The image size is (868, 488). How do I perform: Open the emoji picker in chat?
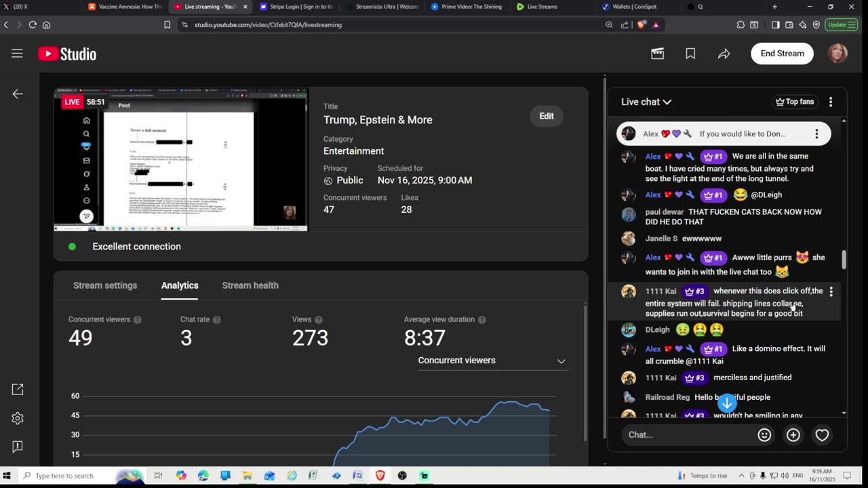pos(764,435)
